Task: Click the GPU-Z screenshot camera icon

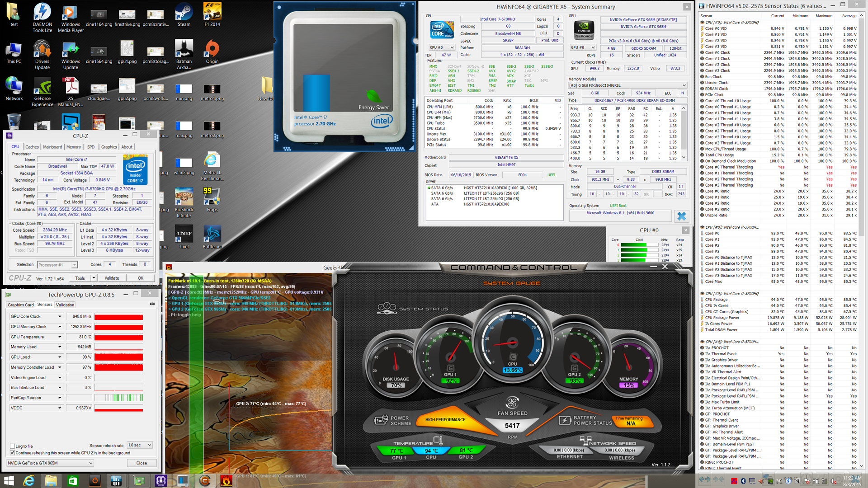Action: [x=152, y=304]
